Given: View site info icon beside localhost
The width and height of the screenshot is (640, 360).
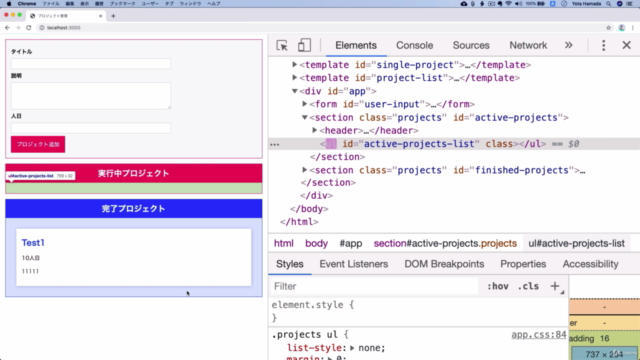Looking at the screenshot, I should [42, 28].
